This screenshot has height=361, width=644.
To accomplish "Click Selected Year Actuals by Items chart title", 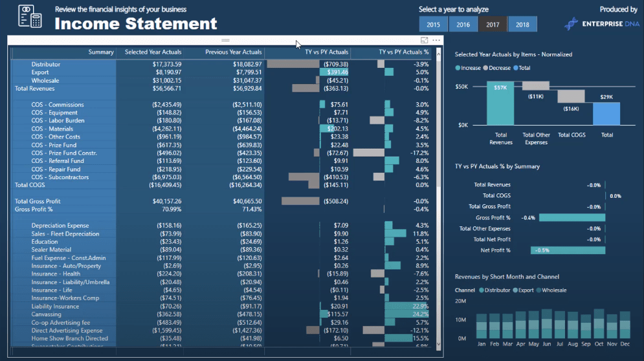I will (x=513, y=54).
